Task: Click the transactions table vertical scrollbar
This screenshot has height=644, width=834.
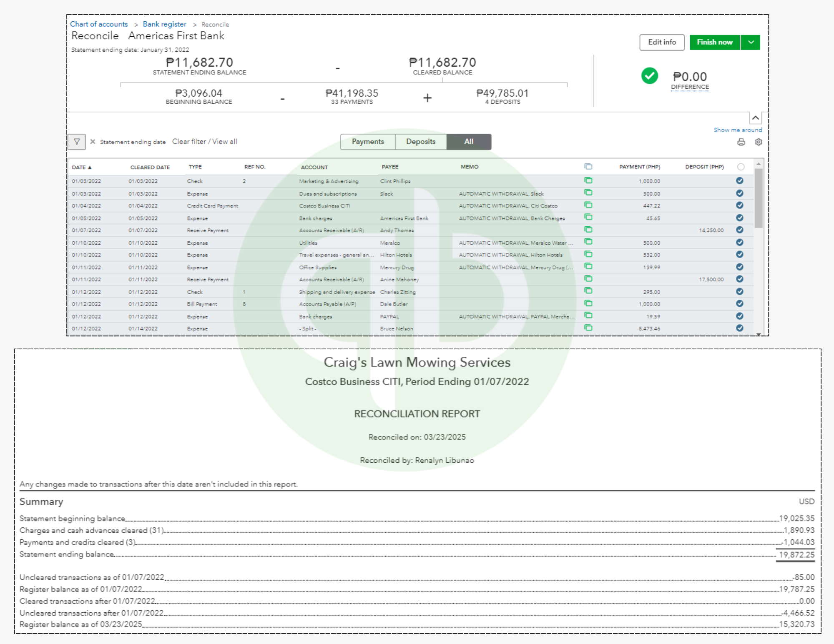Action: [x=759, y=198]
